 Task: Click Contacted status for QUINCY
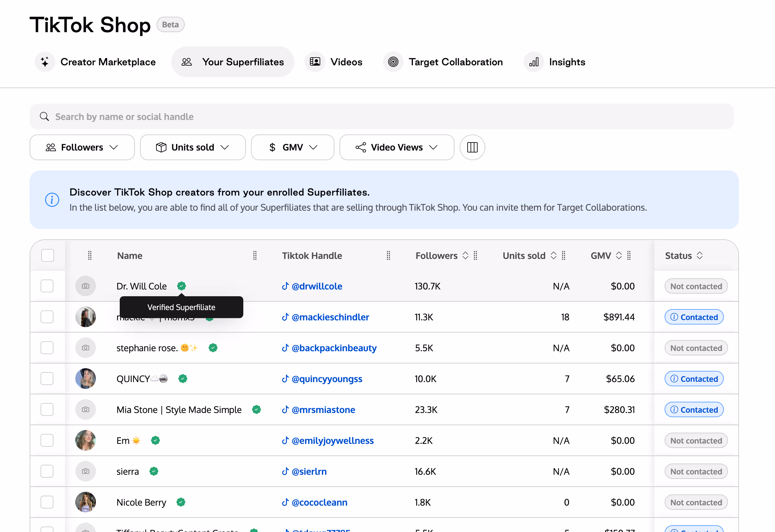click(x=694, y=378)
